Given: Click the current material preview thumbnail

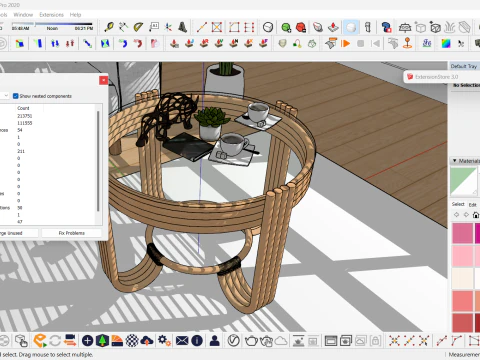Looking at the screenshot, I should click(463, 181).
